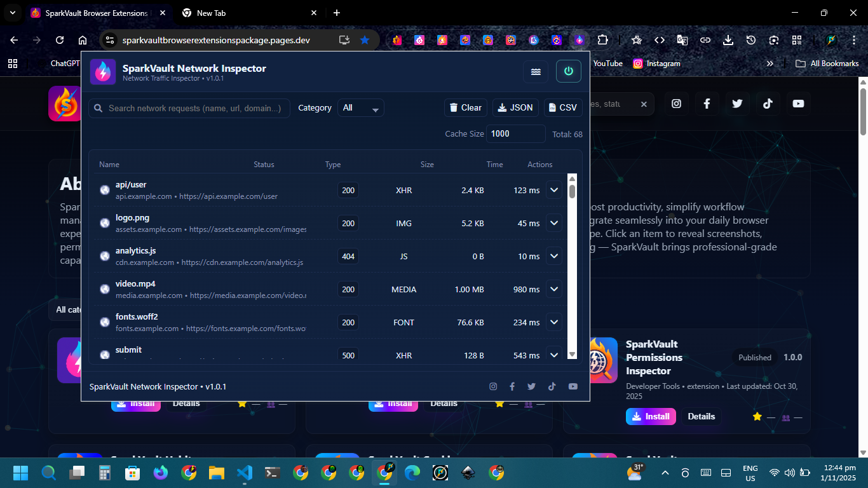Expand the video.mp4 request chevron

click(554, 289)
